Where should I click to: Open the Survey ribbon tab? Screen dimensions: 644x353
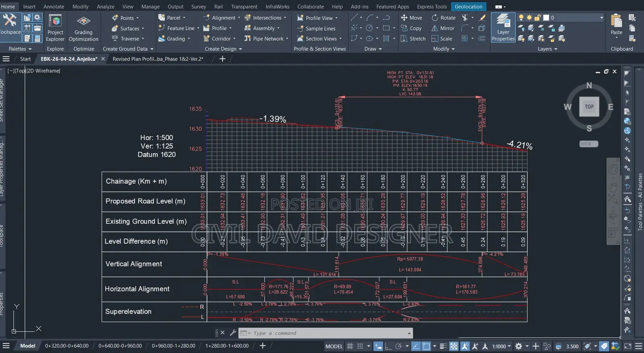point(198,6)
